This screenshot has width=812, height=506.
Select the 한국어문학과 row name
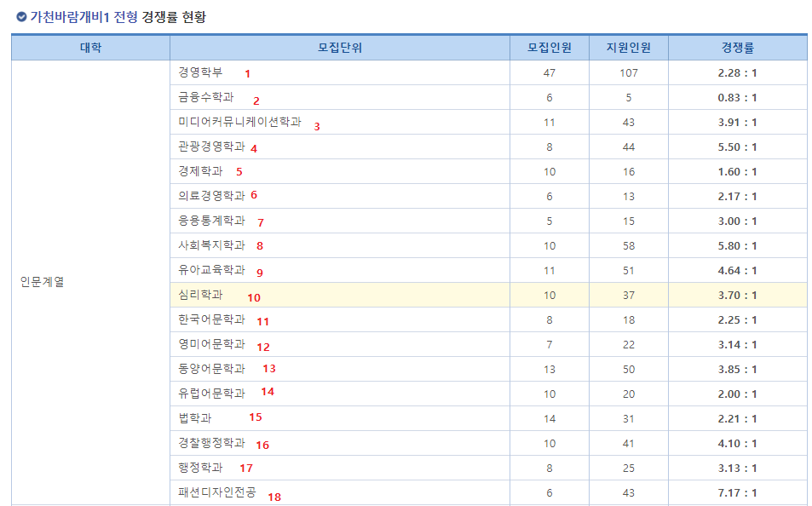pos(211,319)
